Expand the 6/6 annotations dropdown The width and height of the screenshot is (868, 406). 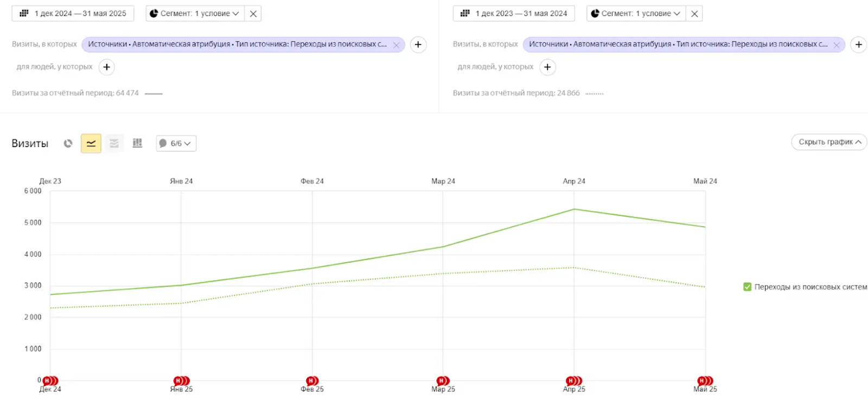[x=176, y=143]
